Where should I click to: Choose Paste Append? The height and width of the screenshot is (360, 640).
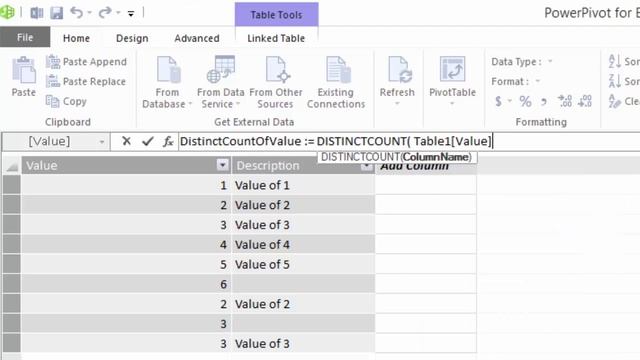pos(86,62)
